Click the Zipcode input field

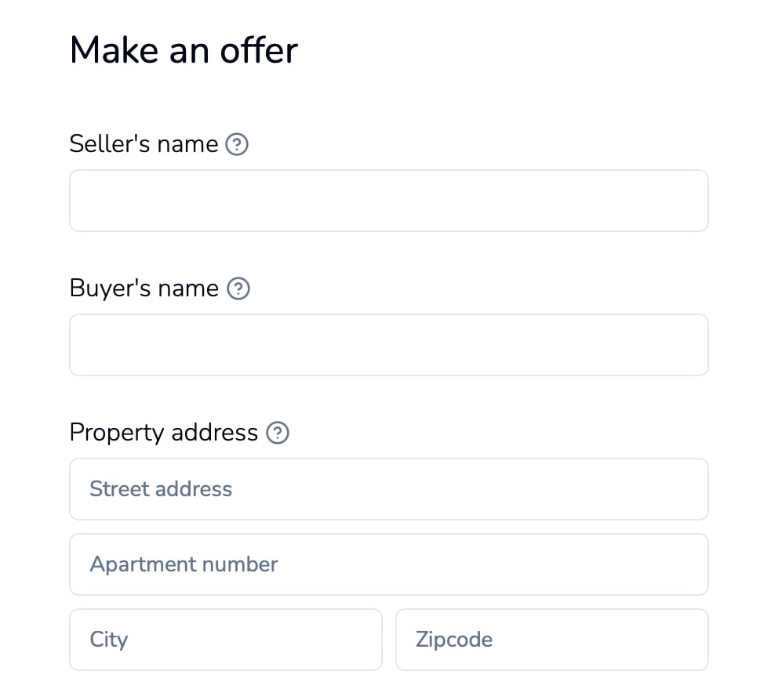(552, 640)
